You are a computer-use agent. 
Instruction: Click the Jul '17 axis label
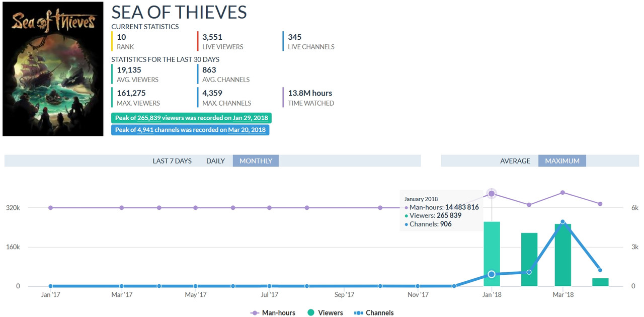click(x=270, y=295)
